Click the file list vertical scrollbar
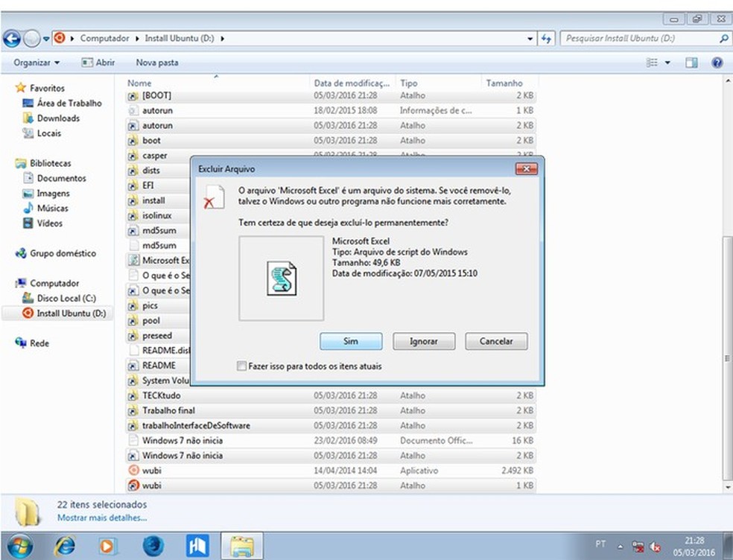Image resolution: width=733 pixels, height=560 pixels. tap(727, 359)
